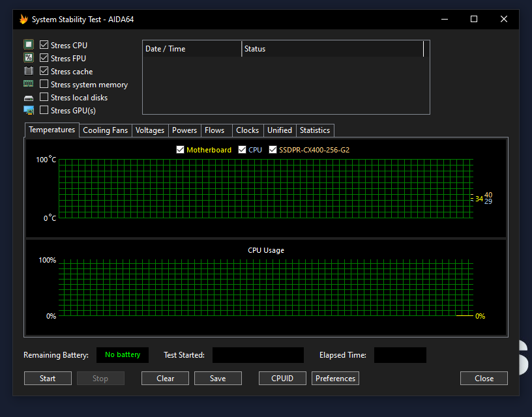The width and height of the screenshot is (532, 417).
Task: Click the cache chip icon beside Stress cache
Action: coord(29,71)
